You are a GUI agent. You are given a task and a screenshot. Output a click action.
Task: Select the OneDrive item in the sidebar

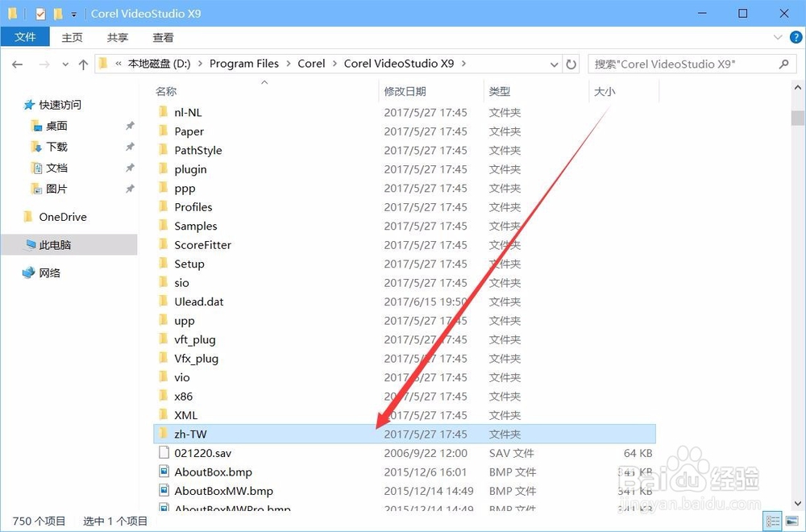(x=63, y=217)
